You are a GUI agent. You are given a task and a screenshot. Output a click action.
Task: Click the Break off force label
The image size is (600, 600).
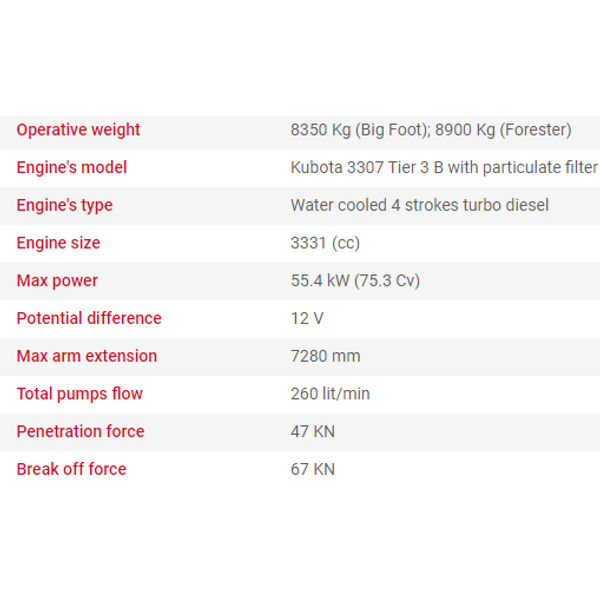(71, 469)
